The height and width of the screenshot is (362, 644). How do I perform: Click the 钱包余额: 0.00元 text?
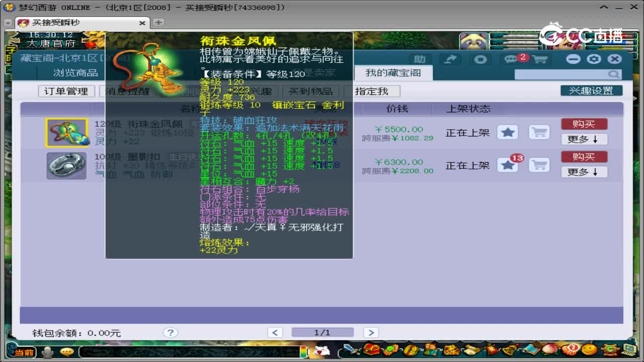coord(76,333)
